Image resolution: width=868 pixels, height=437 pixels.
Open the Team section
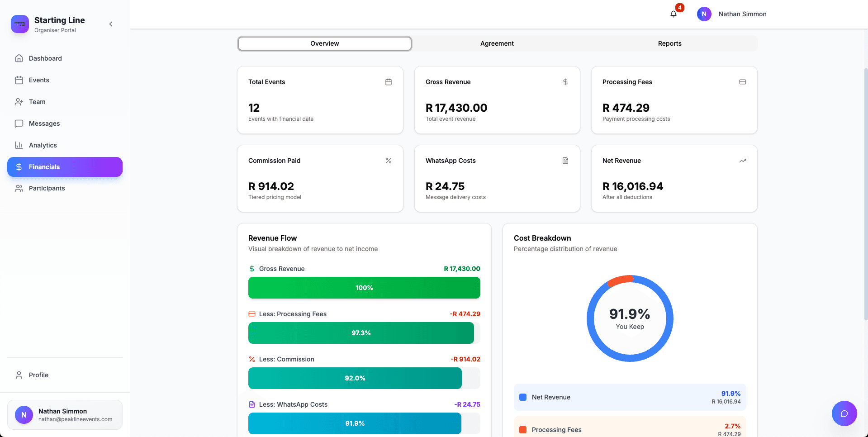tap(37, 102)
